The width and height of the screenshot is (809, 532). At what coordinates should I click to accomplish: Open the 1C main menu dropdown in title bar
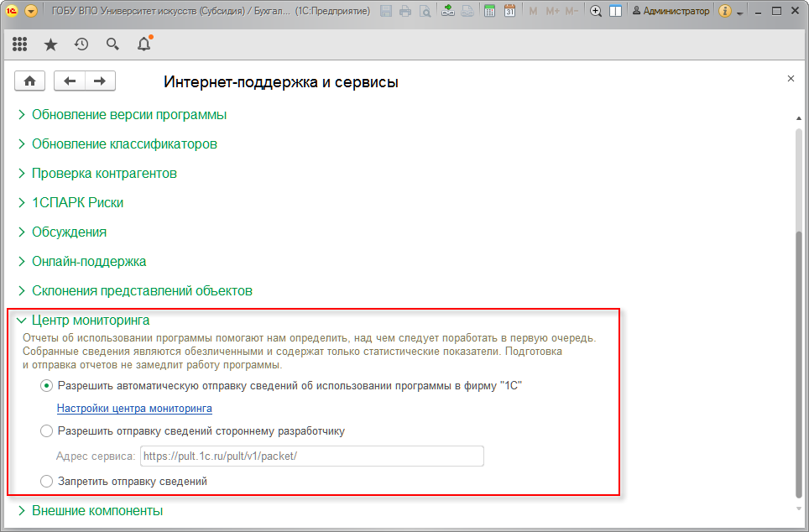(x=31, y=11)
